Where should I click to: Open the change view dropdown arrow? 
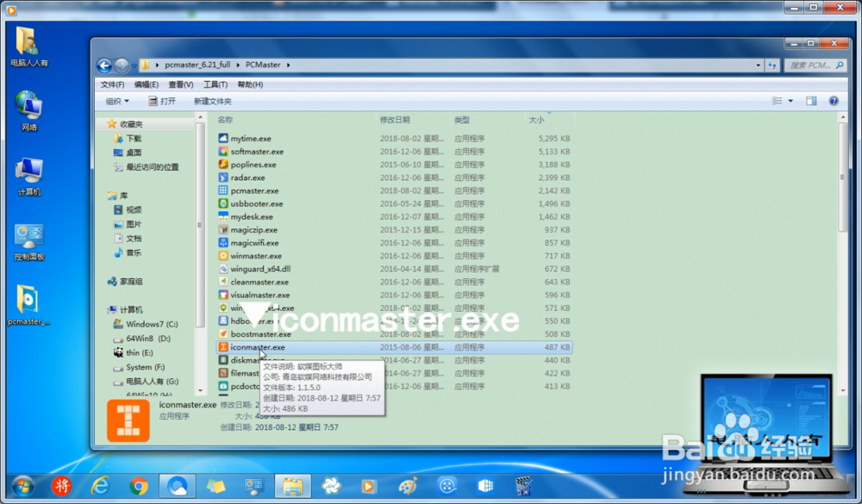790,101
